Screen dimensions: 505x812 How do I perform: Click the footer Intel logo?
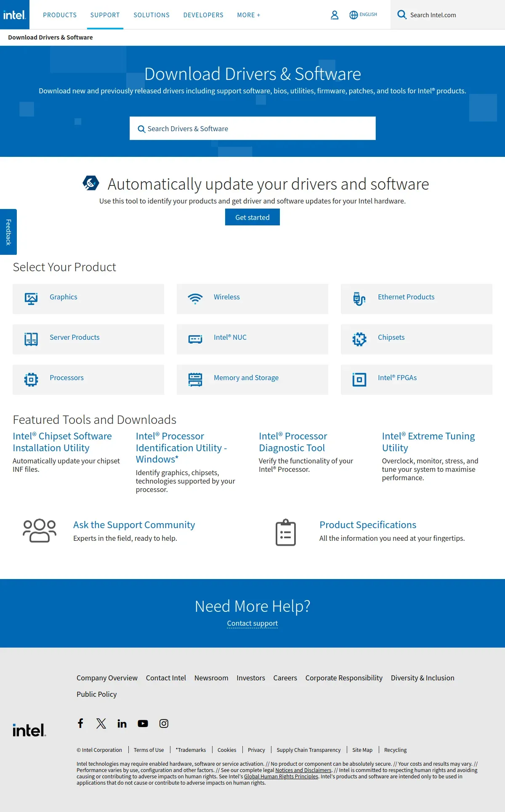tap(29, 730)
